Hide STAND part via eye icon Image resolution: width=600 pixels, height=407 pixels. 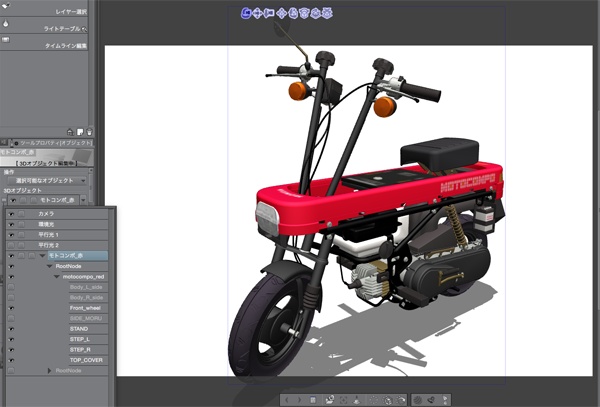click(x=11, y=329)
